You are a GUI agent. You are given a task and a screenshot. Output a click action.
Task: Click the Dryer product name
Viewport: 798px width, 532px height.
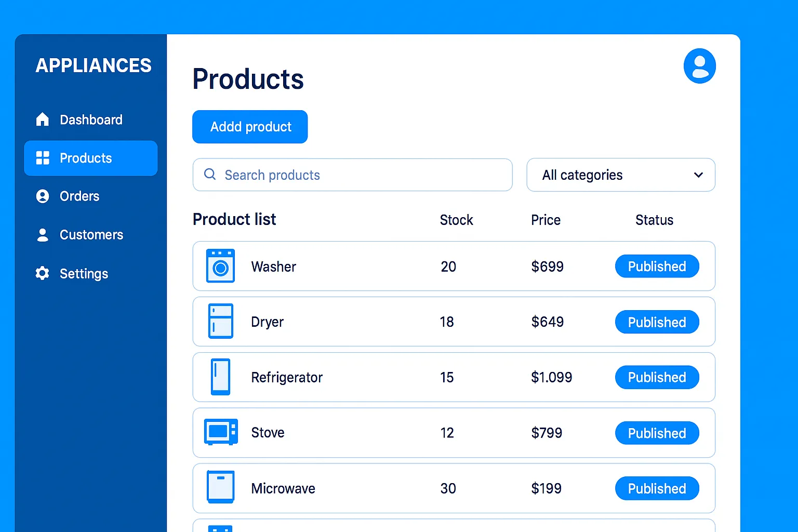point(267,322)
